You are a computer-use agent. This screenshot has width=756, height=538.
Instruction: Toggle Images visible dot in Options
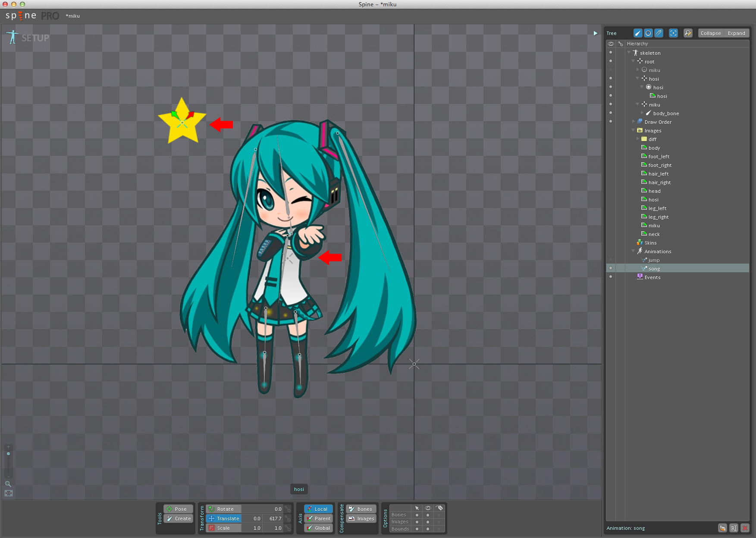click(428, 522)
